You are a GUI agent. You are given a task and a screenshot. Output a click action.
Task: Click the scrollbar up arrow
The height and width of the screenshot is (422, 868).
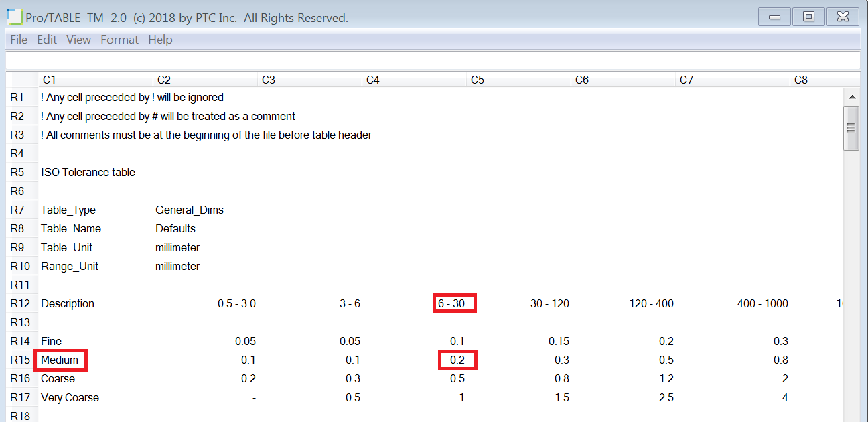click(x=853, y=96)
